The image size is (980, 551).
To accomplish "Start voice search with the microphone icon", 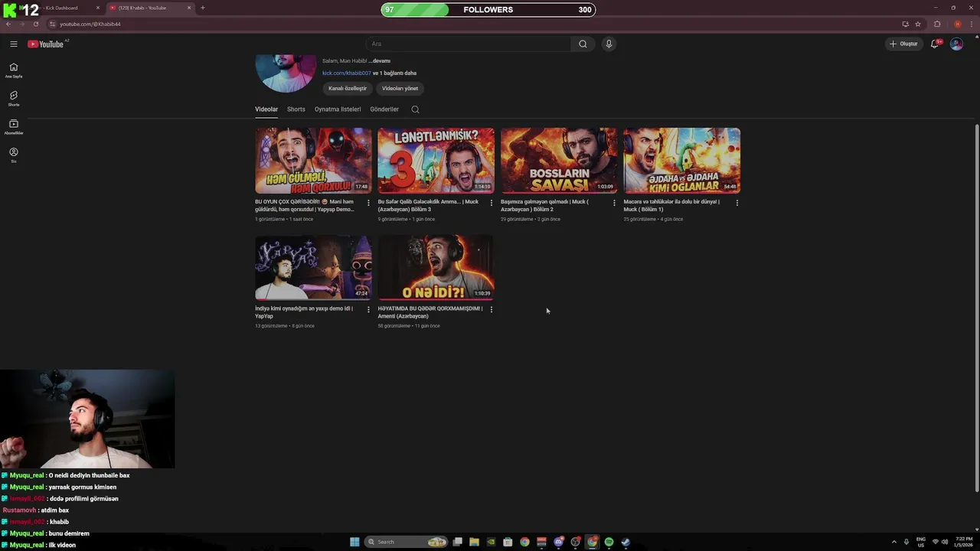I will [x=609, y=44].
